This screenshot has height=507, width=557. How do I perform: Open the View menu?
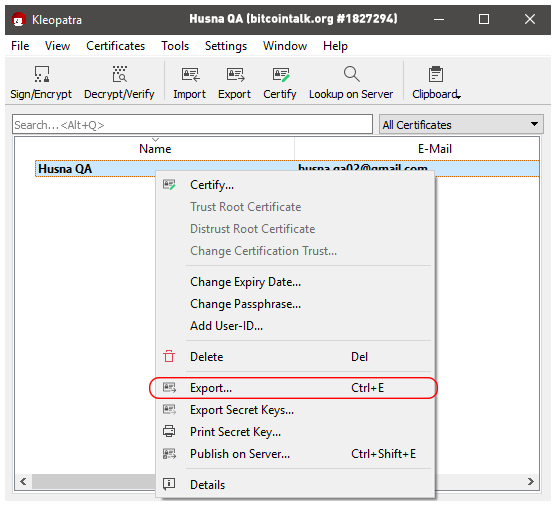[x=57, y=46]
